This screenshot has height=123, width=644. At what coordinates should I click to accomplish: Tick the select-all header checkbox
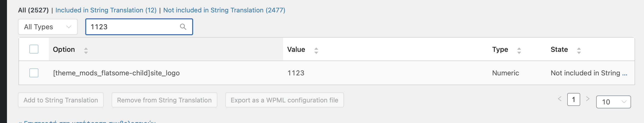pyautogui.click(x=34, y=49)
